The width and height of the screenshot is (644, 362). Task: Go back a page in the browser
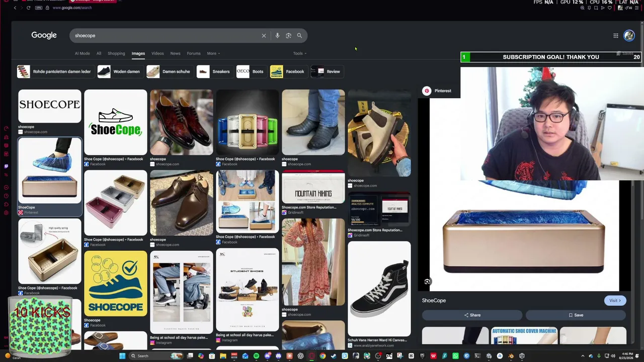tap(15, 8)
